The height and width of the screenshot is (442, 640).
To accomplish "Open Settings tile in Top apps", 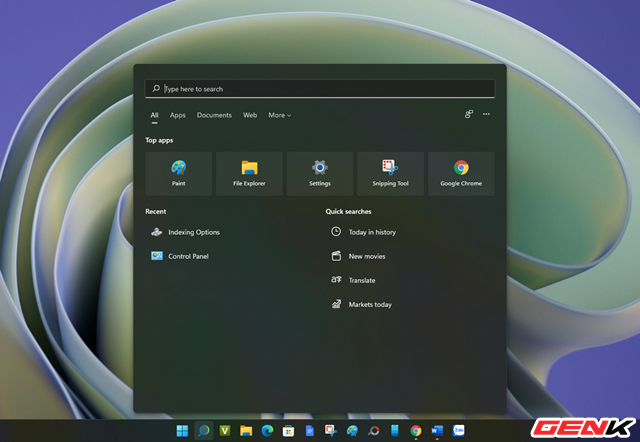I will pyautogui.click(x=320, y=173).
